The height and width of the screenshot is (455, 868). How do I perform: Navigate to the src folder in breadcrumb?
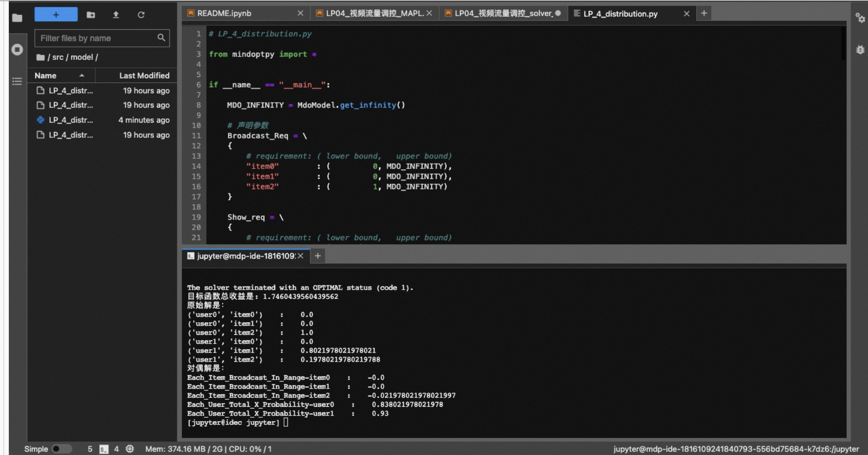pos(58,57)
